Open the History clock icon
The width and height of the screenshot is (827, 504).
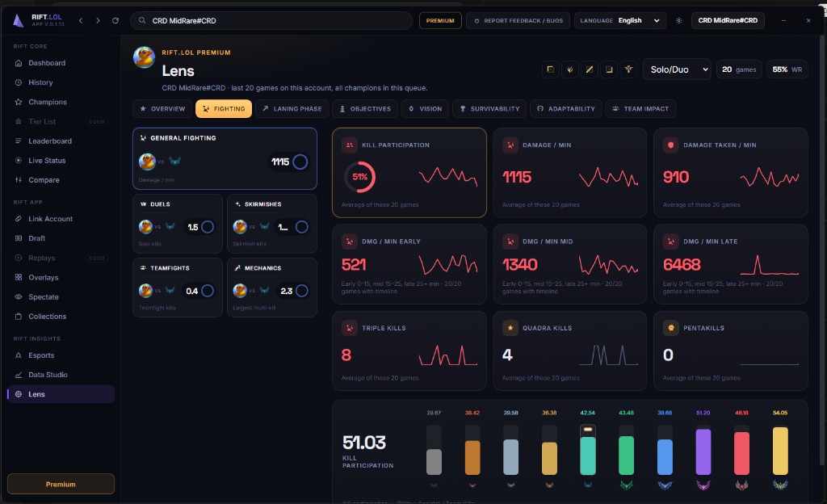19,82
